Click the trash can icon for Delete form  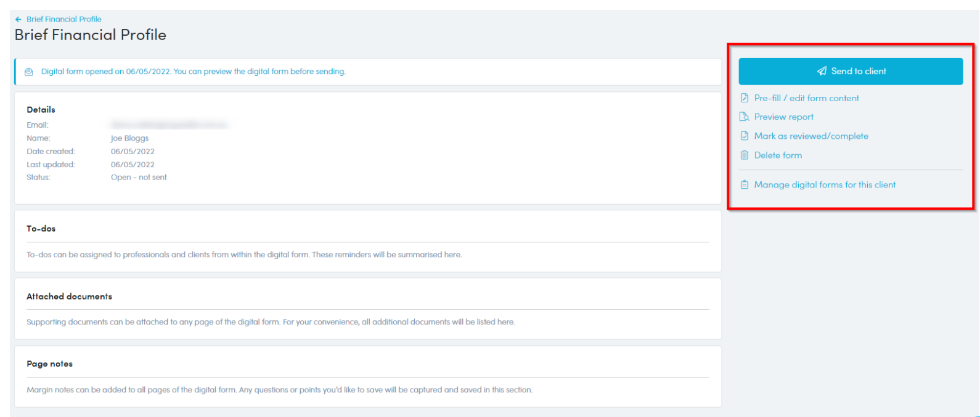(745, 155)
